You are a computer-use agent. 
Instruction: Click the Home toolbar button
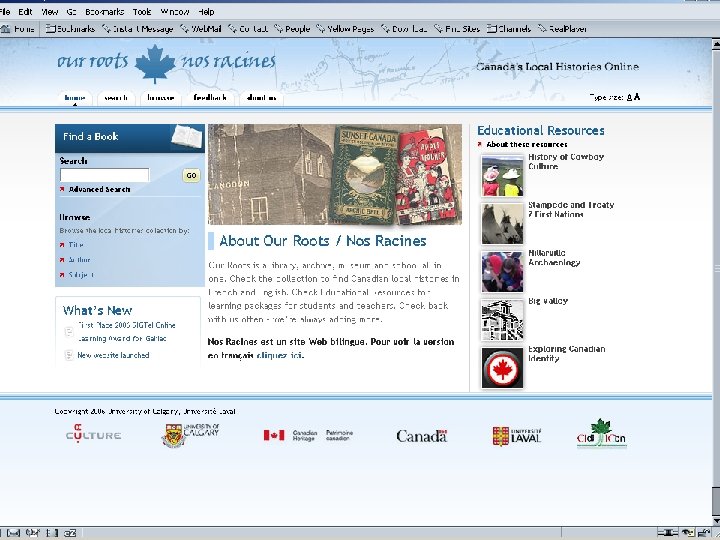pyautogui.click(x=18, y=29)
